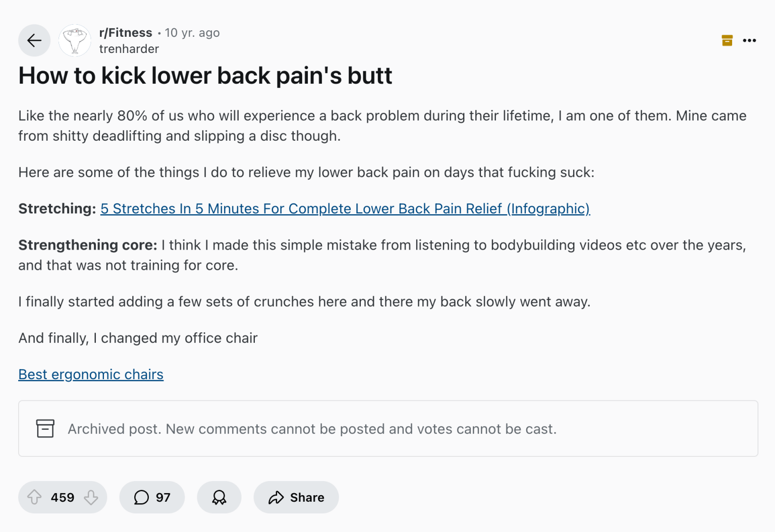775x532 pixels.
Task: Open the Best ergonomic chairs link
Action: 91,374
